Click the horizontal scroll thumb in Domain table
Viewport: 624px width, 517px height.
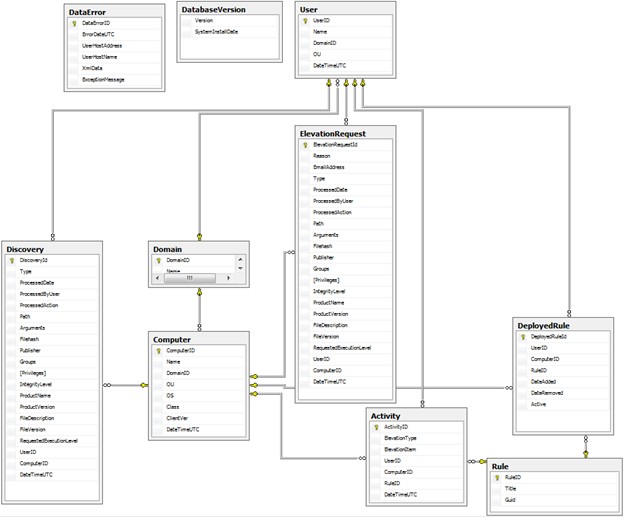pos(190,278)
